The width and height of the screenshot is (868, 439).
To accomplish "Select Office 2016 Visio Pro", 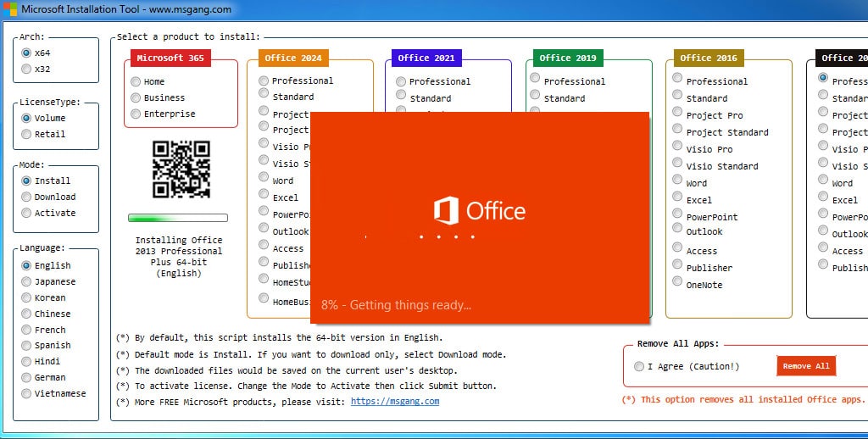I will pyautogui.click(x=677, y=146).
